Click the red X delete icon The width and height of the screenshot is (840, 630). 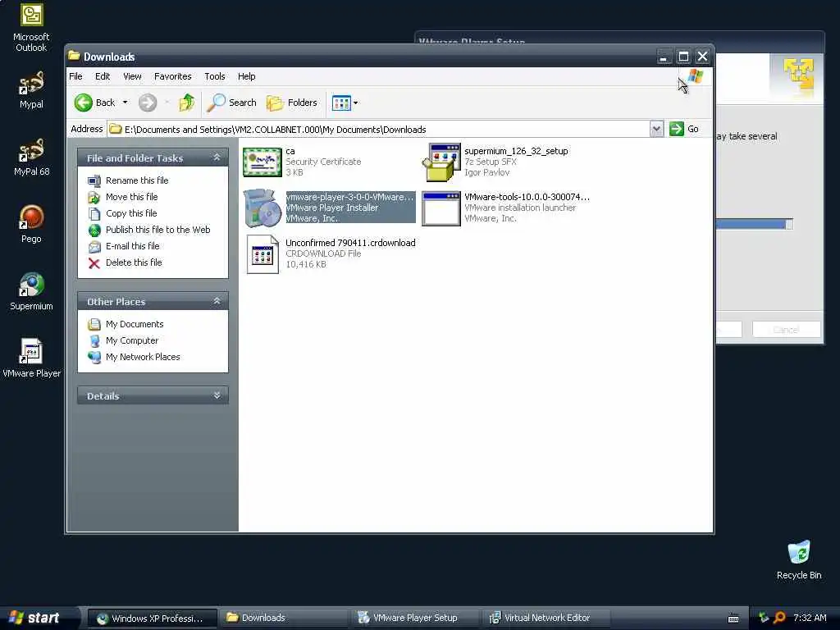[94, 263]
